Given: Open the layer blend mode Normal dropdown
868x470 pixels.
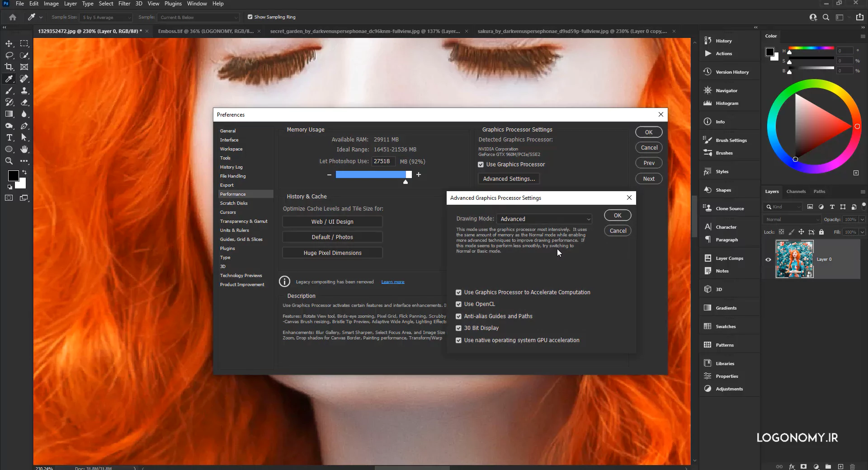Looking at the screenshot, I should click(792, 220).
